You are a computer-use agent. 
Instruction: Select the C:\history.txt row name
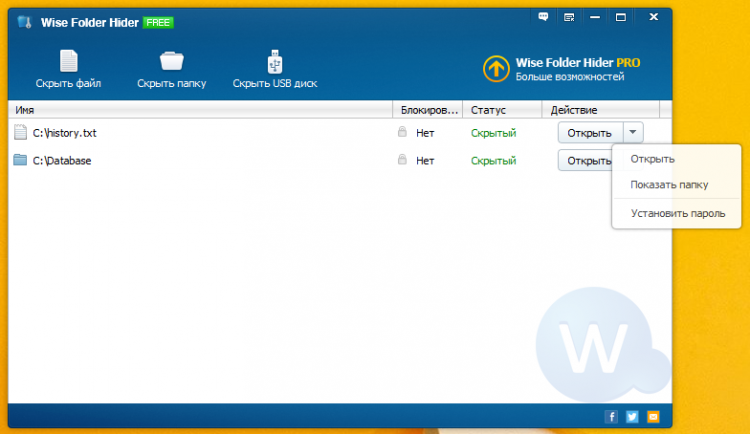65,133
